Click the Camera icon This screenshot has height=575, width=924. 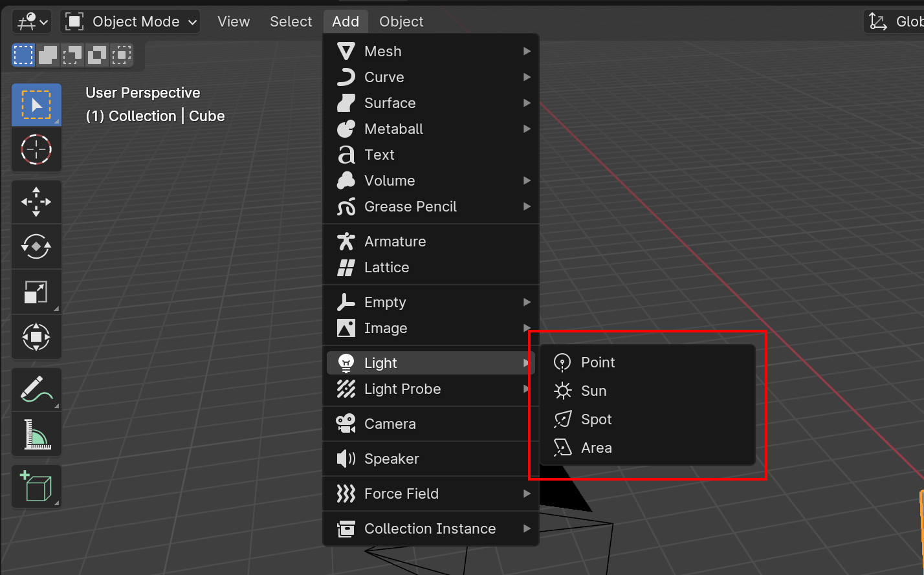tap(346, 424)
